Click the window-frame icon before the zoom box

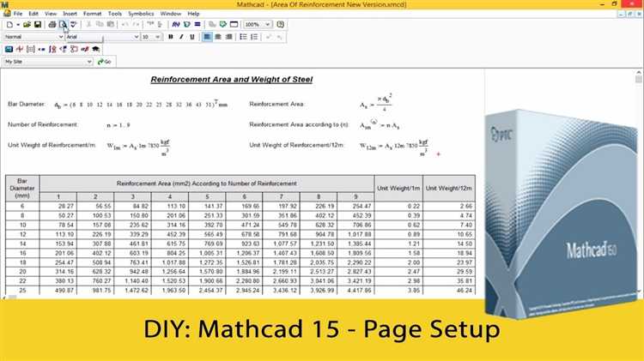pos(234,25)
